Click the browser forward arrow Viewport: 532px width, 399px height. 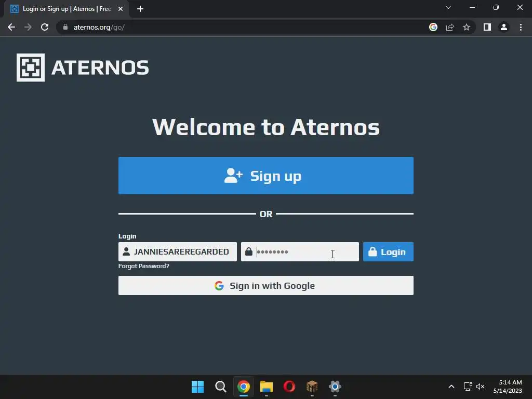click(x=28, y=27)
